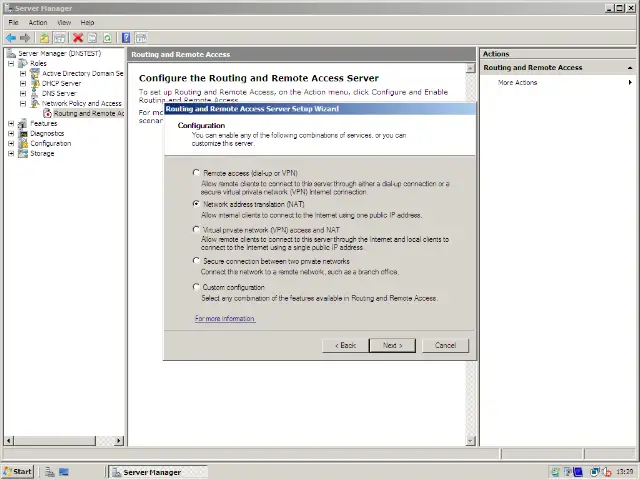
Task: Click the Storage node icon
Action: point(24,153)
